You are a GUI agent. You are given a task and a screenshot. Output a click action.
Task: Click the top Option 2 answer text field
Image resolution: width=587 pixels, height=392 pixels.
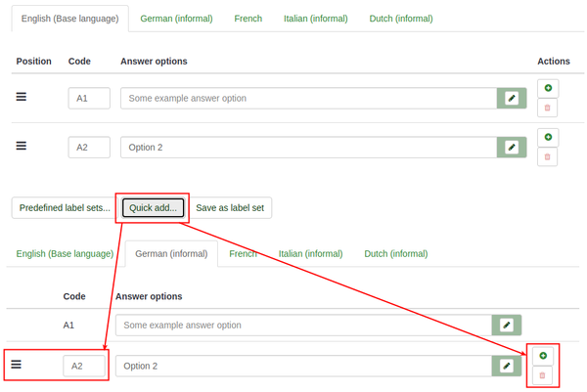[x=308, y=147]
